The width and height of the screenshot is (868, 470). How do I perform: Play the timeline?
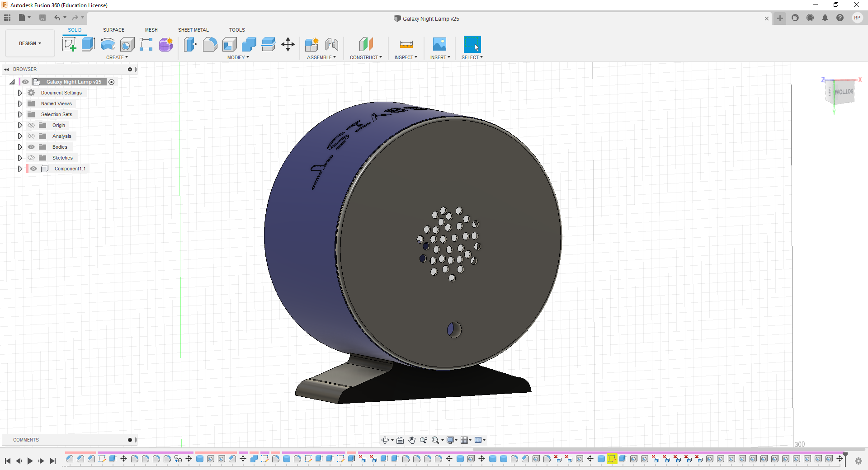click(x=30, y=461)
